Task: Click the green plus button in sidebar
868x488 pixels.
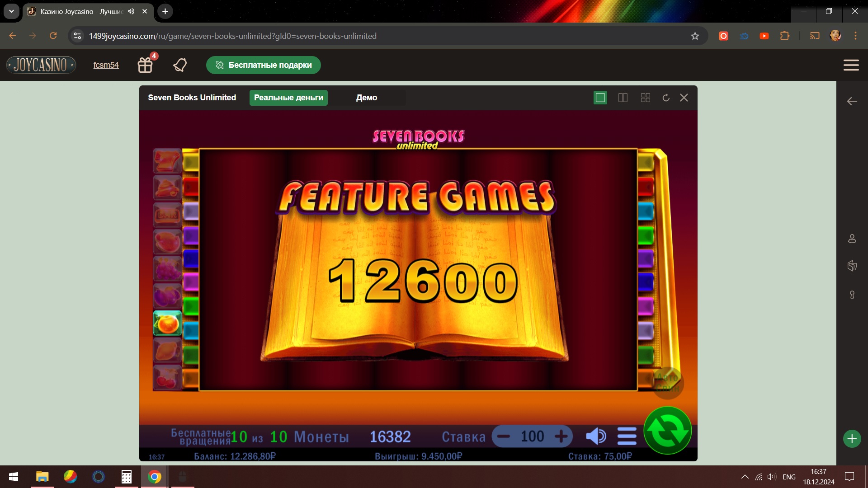Action: pos(852,438)
